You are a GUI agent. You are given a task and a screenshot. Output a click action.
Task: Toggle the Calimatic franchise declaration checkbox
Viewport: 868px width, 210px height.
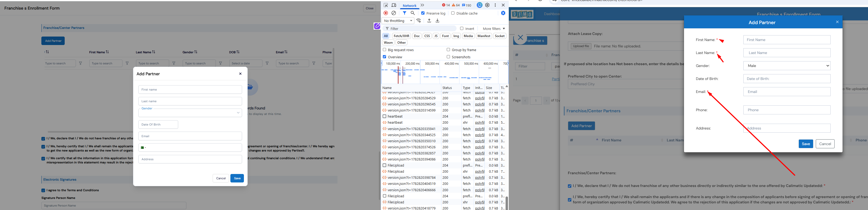(x=569, y=186)
